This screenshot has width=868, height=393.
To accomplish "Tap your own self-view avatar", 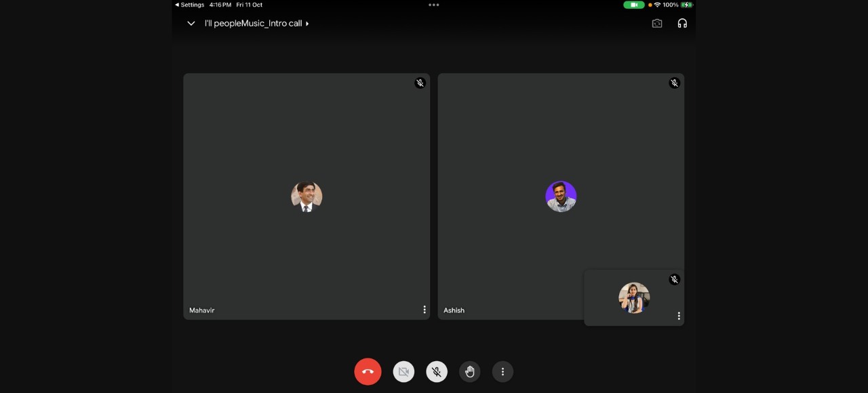I will pyautogui.click(x=634, y=298).
